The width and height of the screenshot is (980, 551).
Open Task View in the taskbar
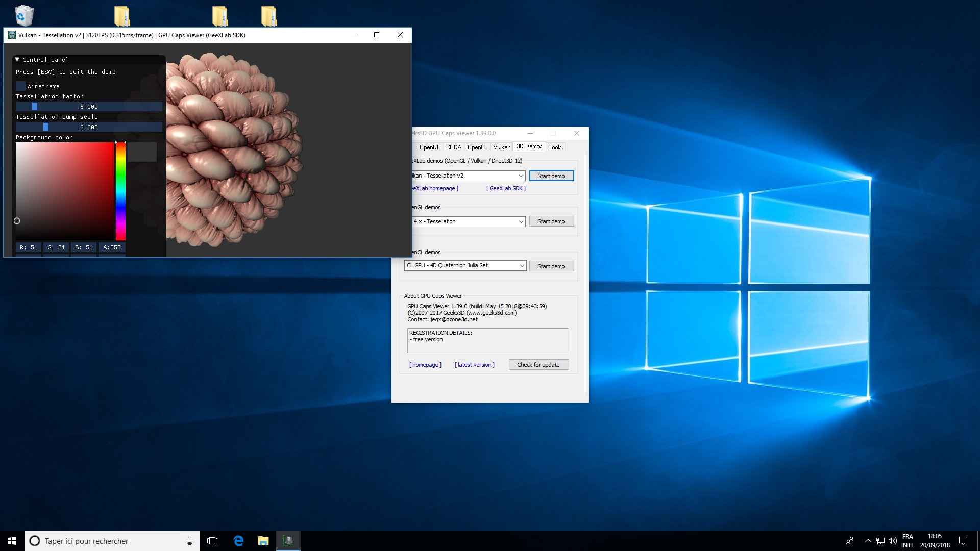tap(212, 541)
